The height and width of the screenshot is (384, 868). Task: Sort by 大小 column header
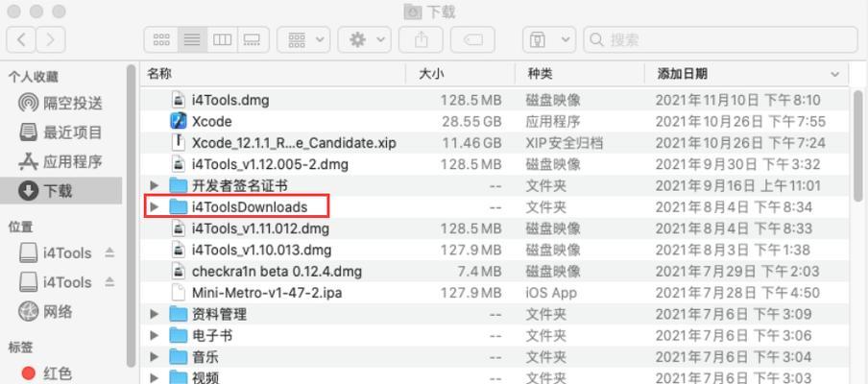pyautogui.click(x=460, y=73)
